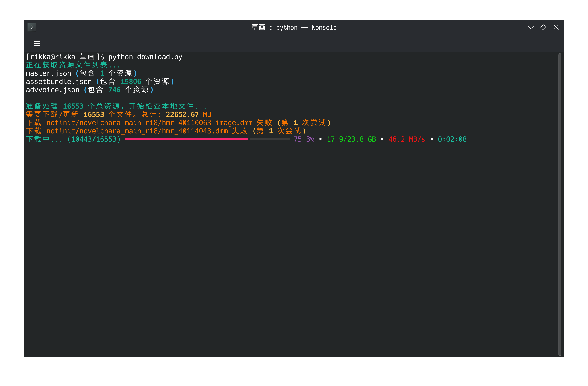Click the pink download progress bar

tap(187, 139)
